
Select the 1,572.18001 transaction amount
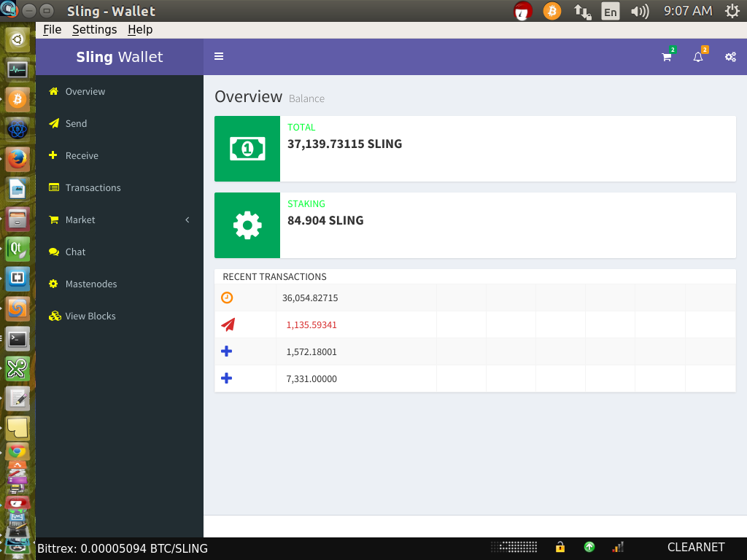point(311,352)
